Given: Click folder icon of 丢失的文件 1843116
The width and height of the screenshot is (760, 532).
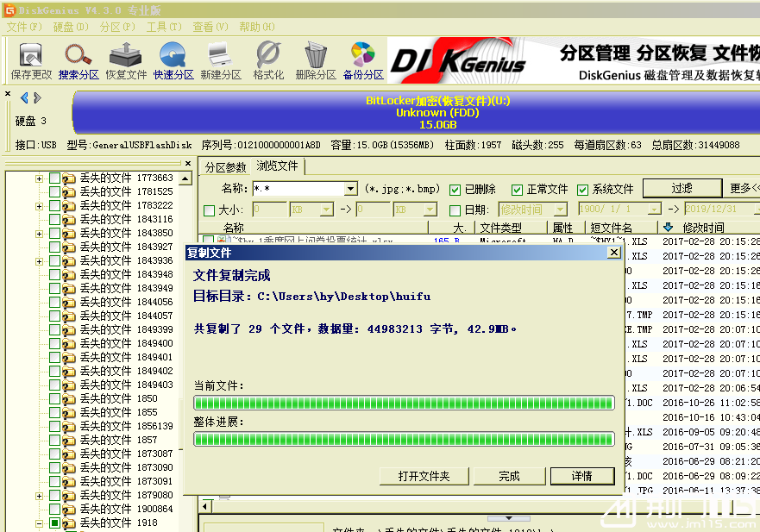Looking at the screenshot, I should point(69,220).
